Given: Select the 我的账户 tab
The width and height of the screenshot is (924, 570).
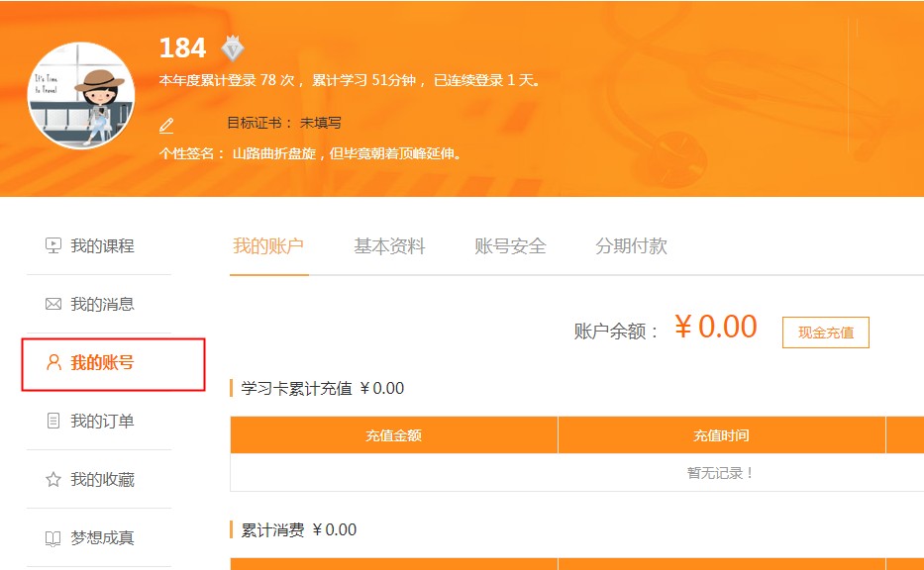Looking at the screenshot, I should (268, 246).
